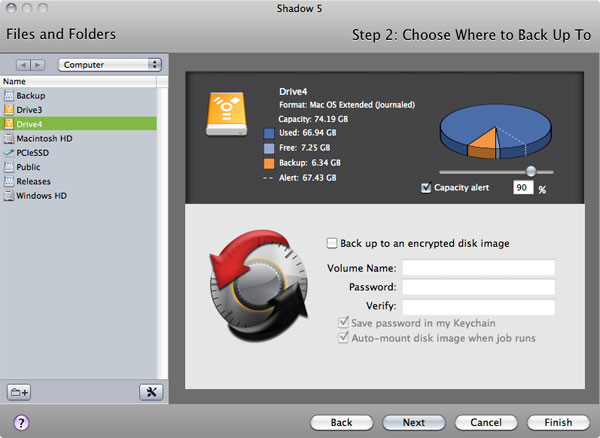The width and height of the screenshot is (600, 438).
Task: Click the capacity alert percent field
Action: [523, 187]
